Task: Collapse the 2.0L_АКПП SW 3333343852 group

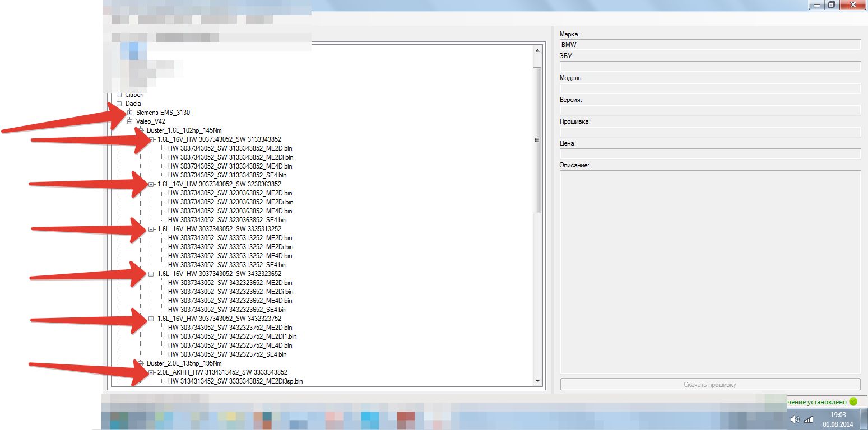Action: (x=151, y=372)
